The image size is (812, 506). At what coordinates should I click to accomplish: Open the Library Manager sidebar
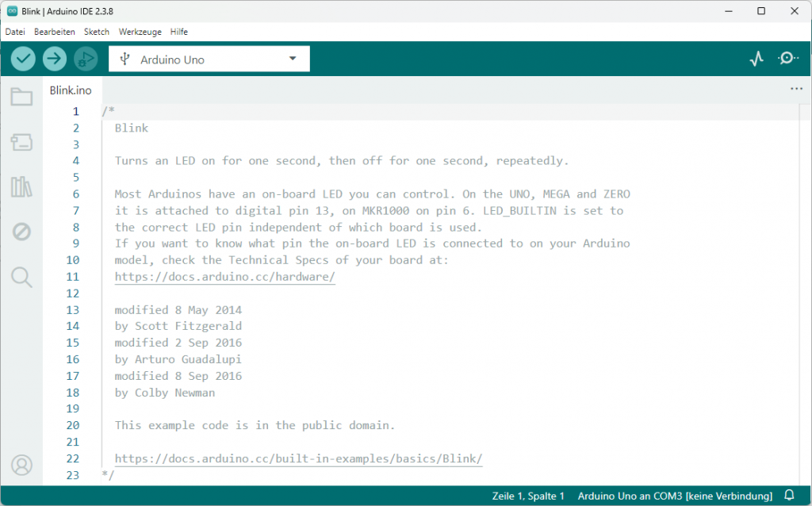click(x=21, y=187)
